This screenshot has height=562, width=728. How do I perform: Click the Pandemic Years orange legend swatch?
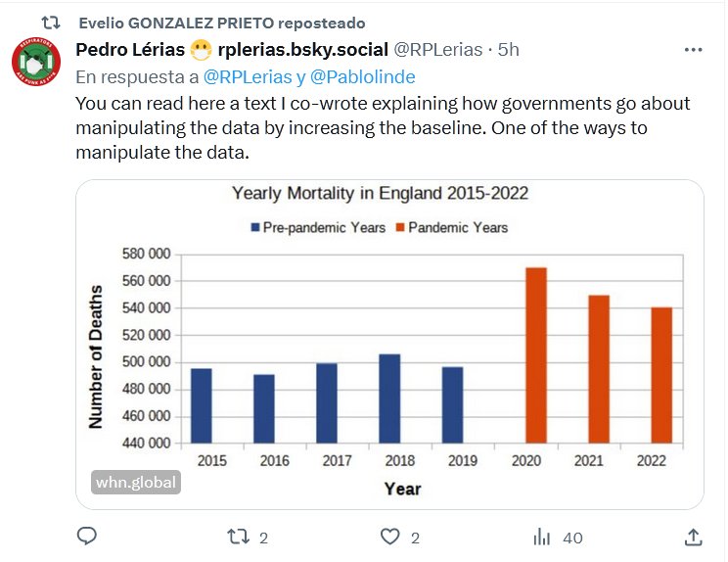click(399, 227)
